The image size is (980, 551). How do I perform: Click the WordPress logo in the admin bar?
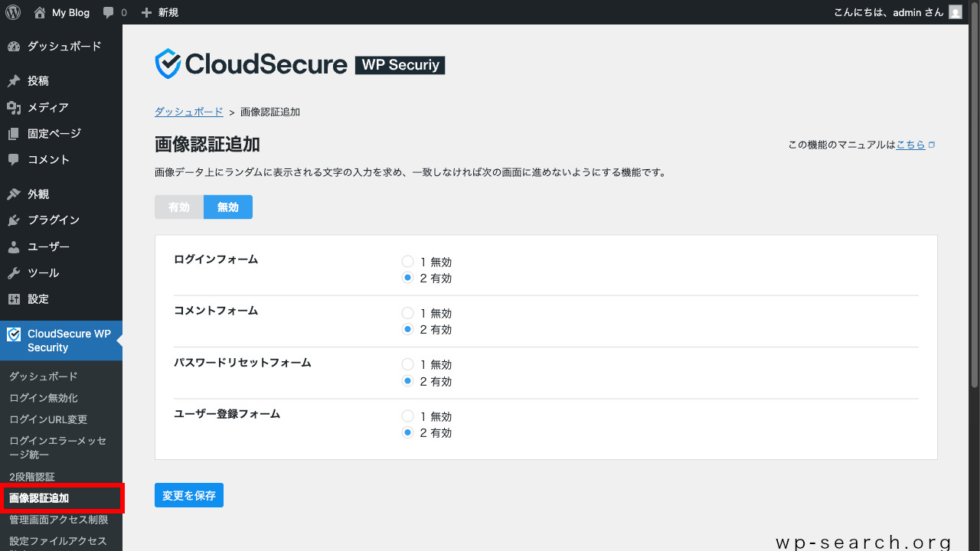tap(11, 11)
